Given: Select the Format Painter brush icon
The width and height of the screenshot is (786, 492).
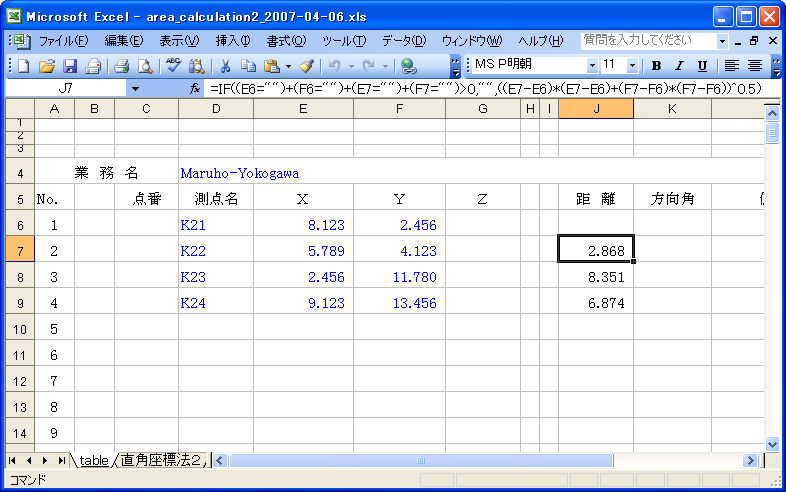Looking at the screenshot, I should pyautogui.click(x=306, y=66).
